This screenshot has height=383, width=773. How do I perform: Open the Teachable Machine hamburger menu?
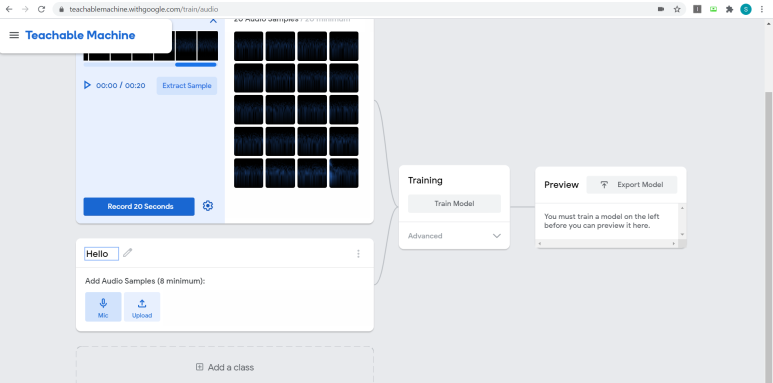point(14,35)
